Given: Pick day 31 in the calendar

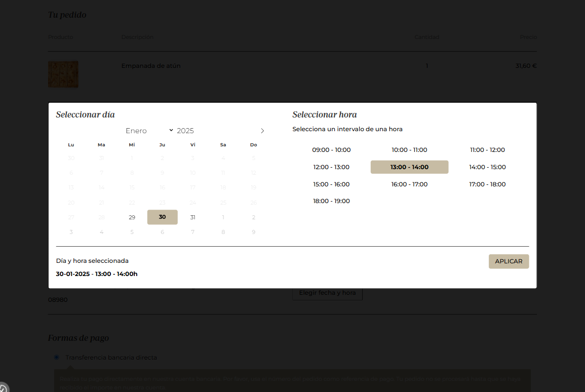Looking at the screenshot, I should pyautogui.click(x=192, y=217).
